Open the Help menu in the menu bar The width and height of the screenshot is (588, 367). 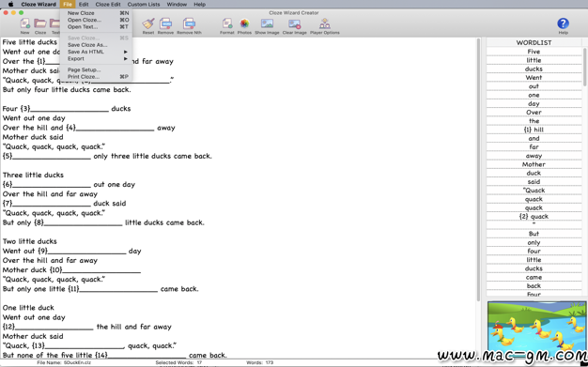click(x=199, y=4)
